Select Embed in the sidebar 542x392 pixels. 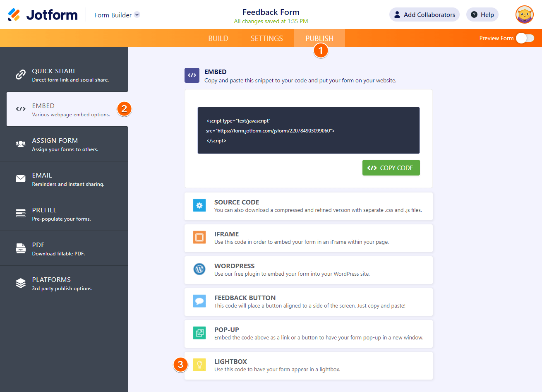pyautogui.click(x=67, y=109)
